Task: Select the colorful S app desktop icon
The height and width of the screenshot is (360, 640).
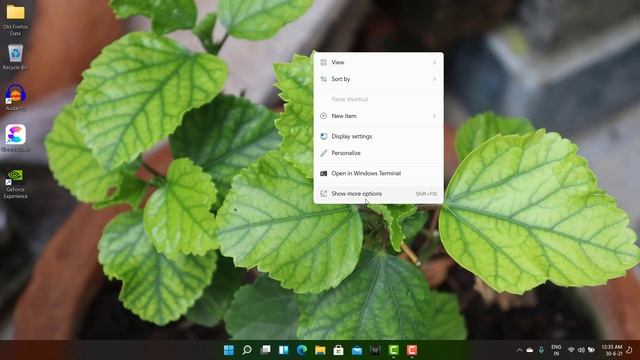Action: [16, 138]
